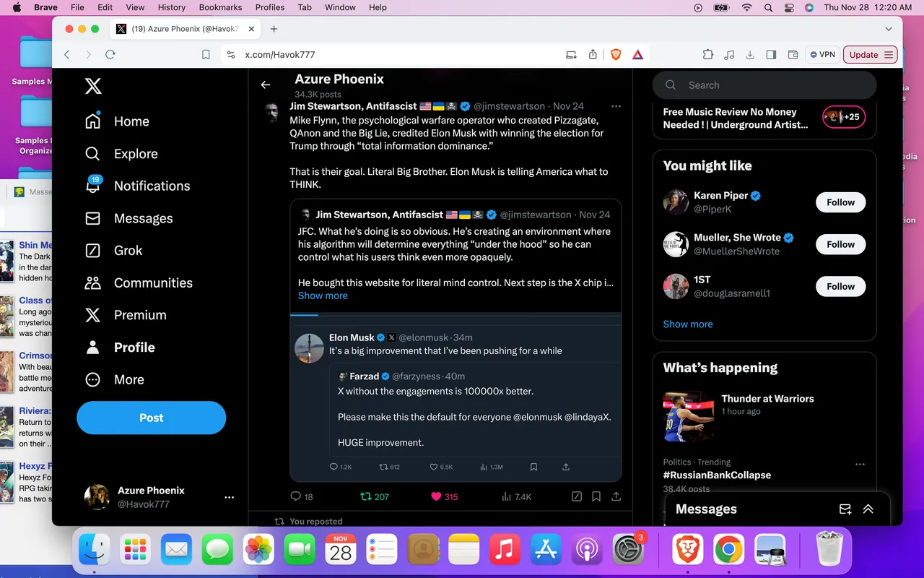Click embedded like count 6.5K
The image size is (924, 578).
click(x=441, y=467)
